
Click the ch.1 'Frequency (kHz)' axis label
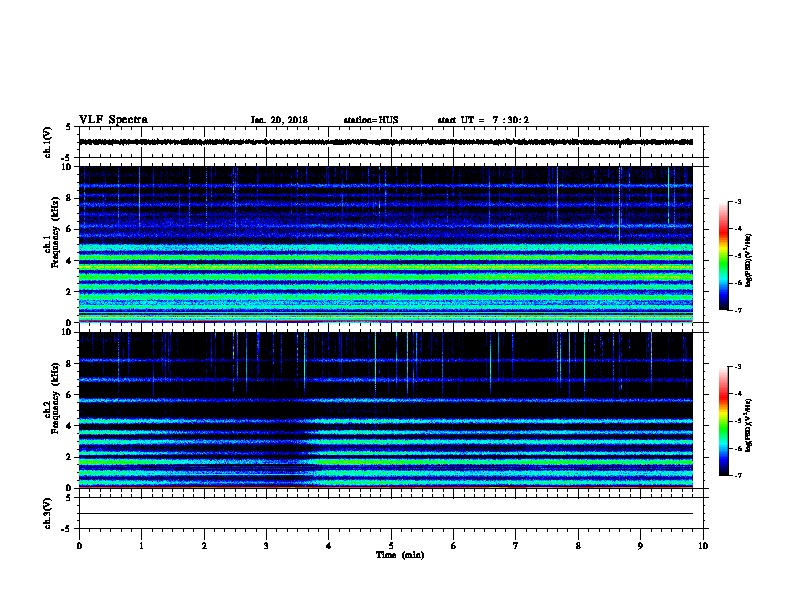point(55,232)
